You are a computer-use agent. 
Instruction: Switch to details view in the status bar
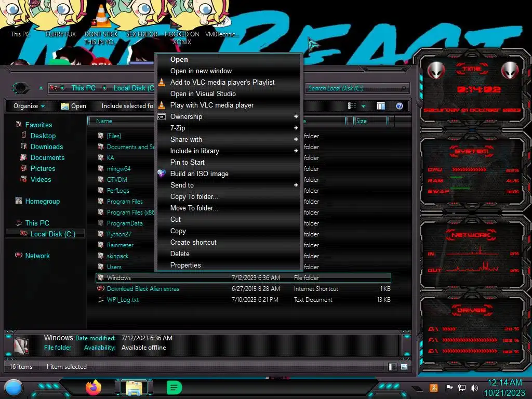click(x=393, y=367)
